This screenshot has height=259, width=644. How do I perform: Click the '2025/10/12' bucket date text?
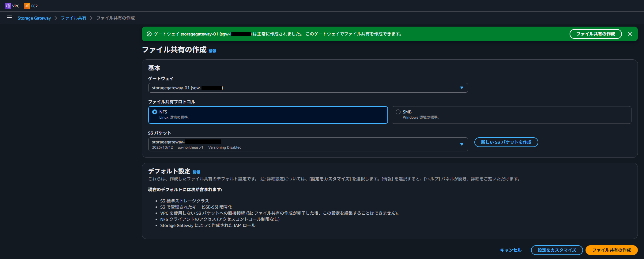point(162,147)
